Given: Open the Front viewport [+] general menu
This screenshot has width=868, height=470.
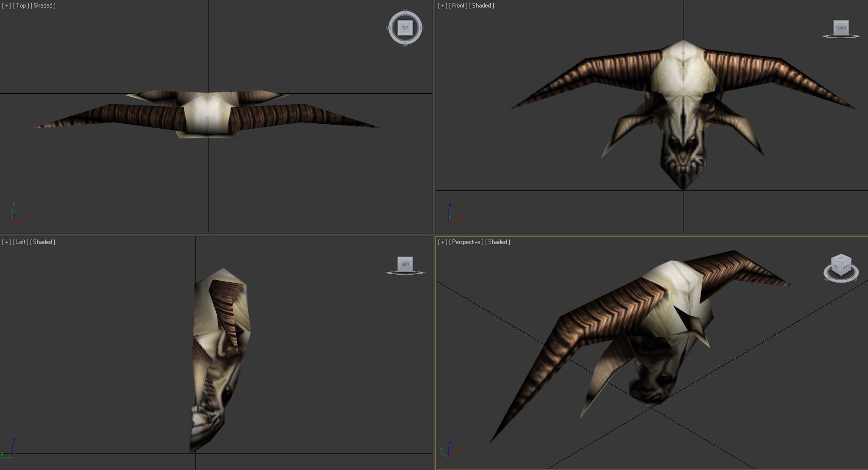Looking at the screenshot, I should pos(443,6).
